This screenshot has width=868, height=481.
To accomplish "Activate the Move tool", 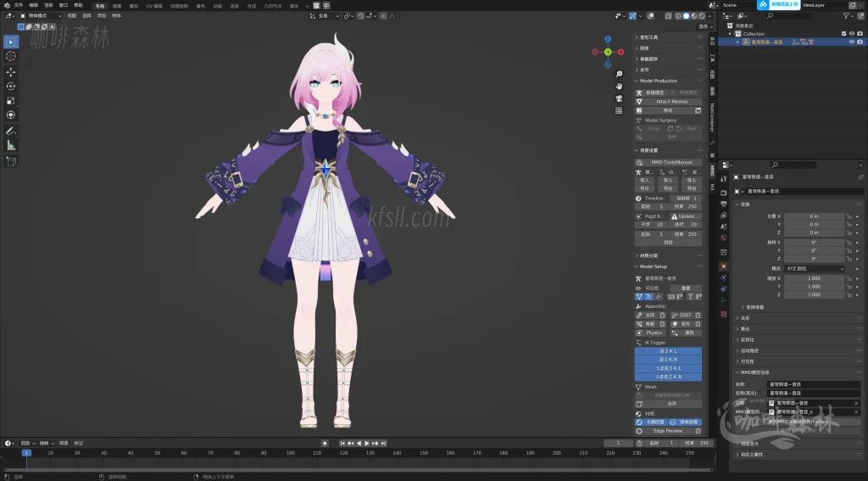I will tap(10, 72).
